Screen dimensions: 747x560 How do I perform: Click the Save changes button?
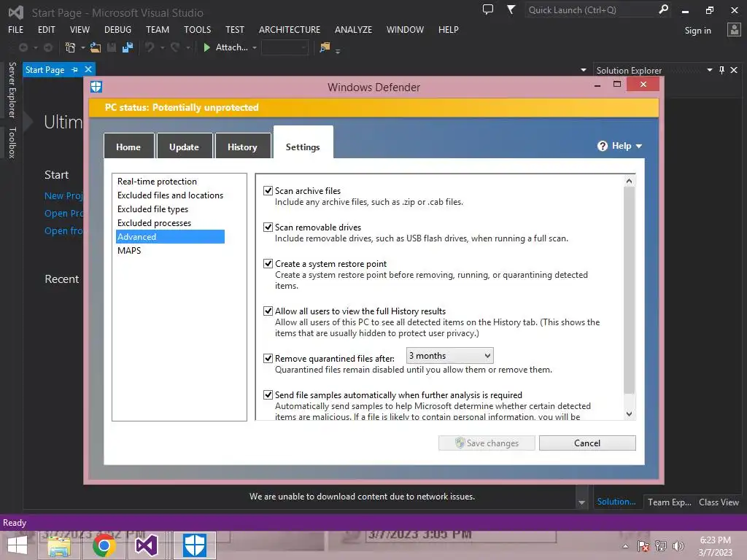tap(487, 443)
